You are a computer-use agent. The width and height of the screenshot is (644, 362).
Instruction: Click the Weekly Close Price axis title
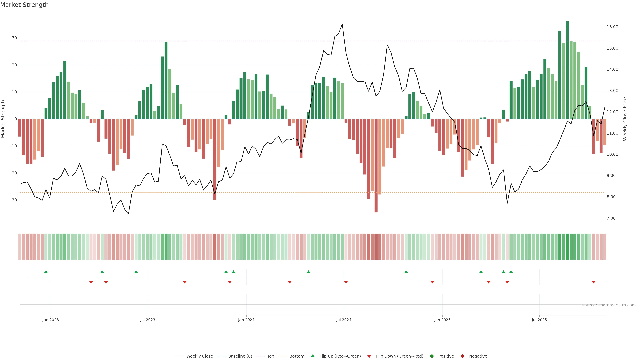[x=625, y=119]
